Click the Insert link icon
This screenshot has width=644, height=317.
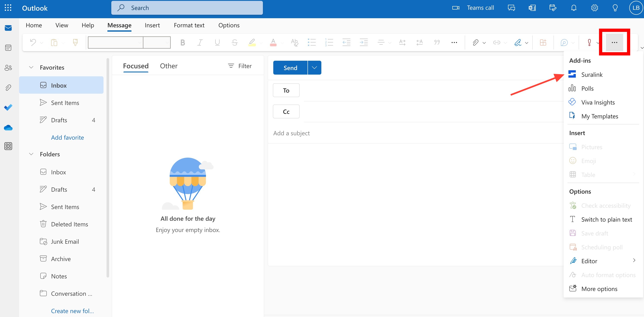point(497,42)
